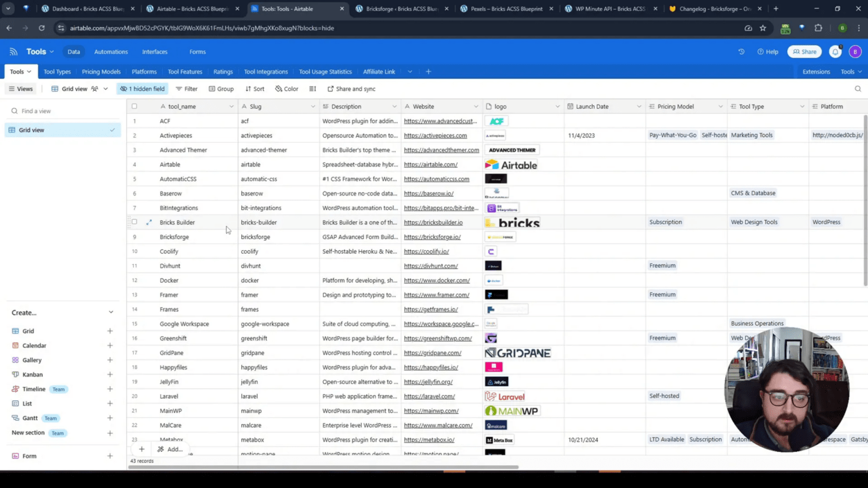Open the Tool Types table tab
The height and width of the screenshot is (488, 868).
[57, 71]
